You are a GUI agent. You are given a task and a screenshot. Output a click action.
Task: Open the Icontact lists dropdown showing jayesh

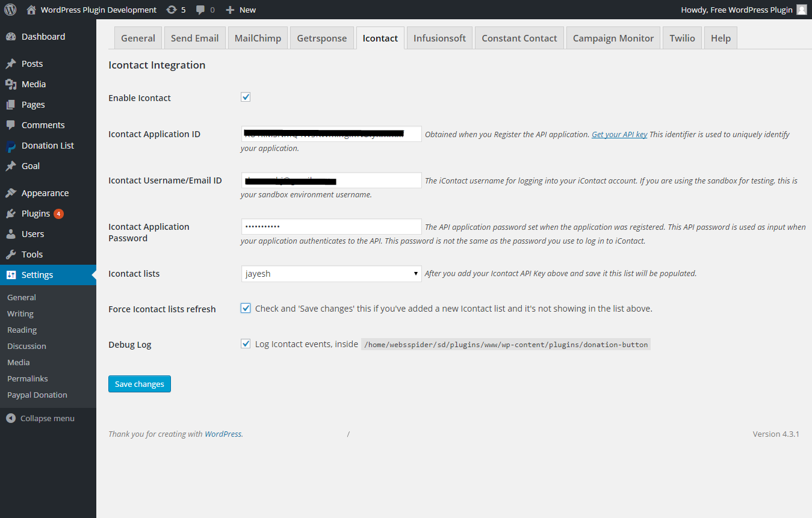331,274
